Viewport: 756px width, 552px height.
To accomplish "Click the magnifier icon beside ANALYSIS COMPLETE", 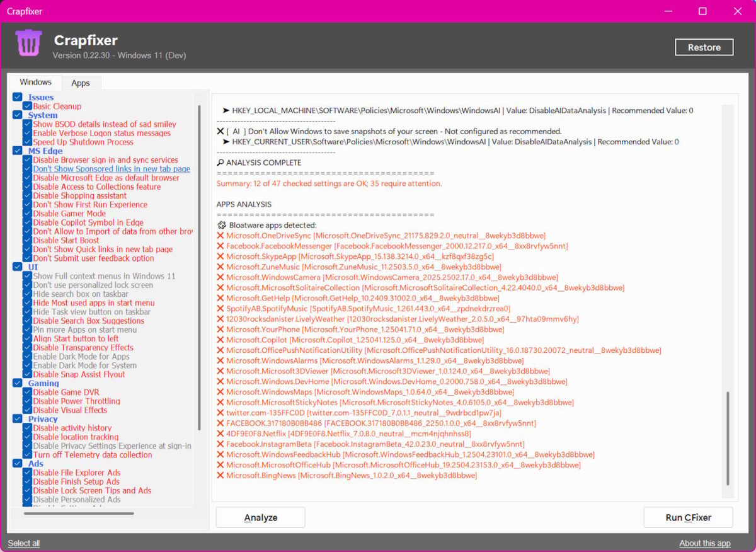I will coord(220,162).
